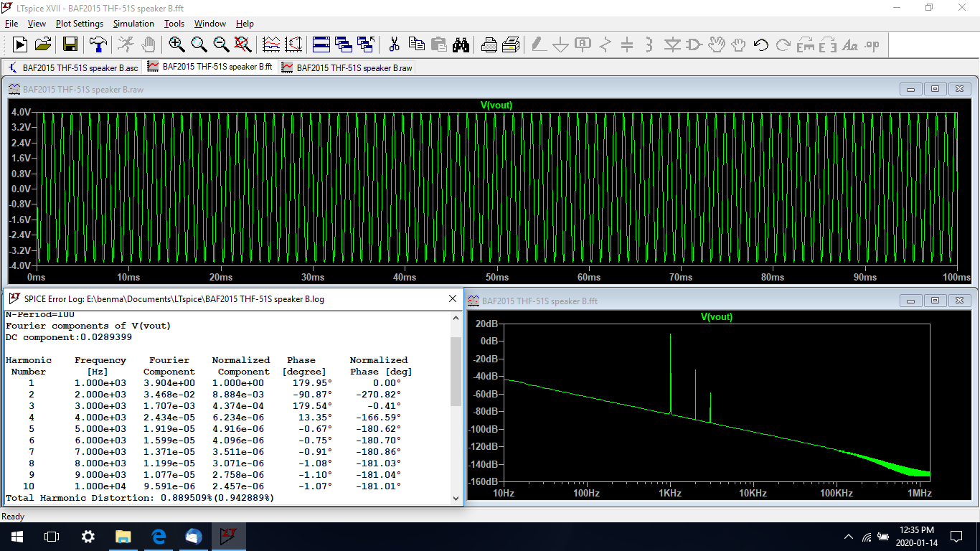This screenshot has width=980, height=551.
Task: Click the Zoom to fit icon
Action: pos(243,44)
